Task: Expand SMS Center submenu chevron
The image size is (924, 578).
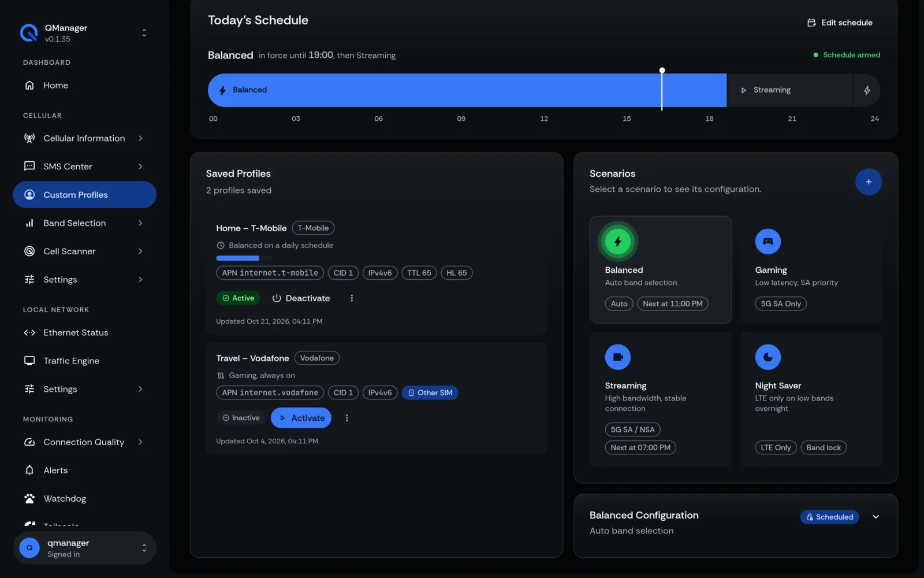Action: (x=140, y=166)
